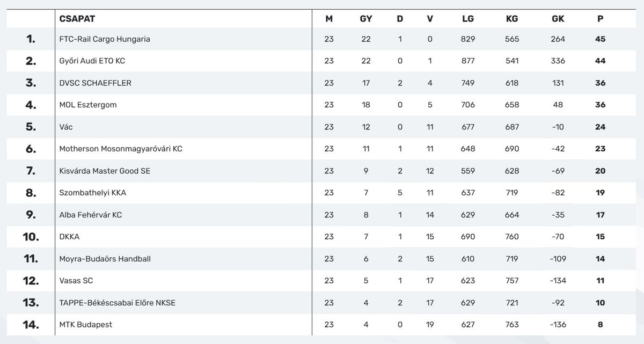Click the GY wins column header
This screenshot has width=644, height=344.
(x=366, y=19)
